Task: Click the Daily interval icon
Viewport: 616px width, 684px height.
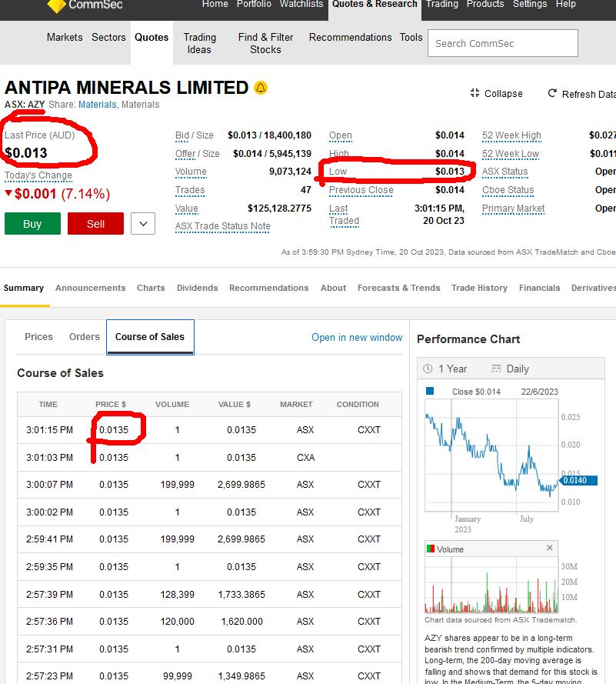Action: (x=496, y=369)
